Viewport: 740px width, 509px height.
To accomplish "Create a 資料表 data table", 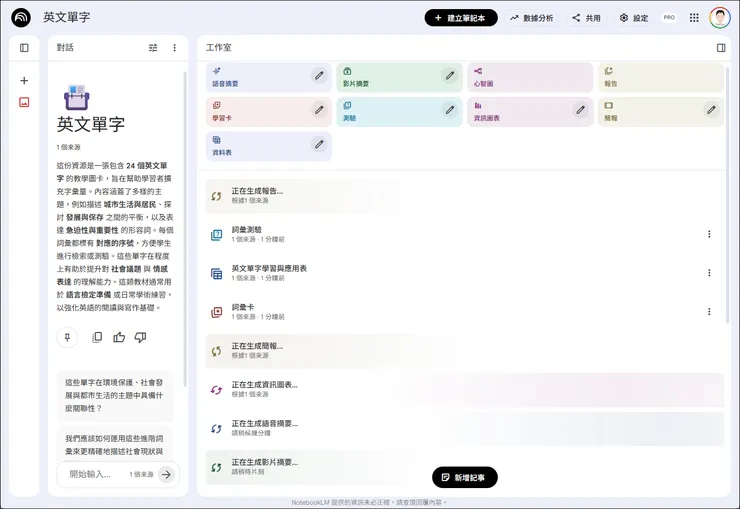I will click(x=269, y=146).
